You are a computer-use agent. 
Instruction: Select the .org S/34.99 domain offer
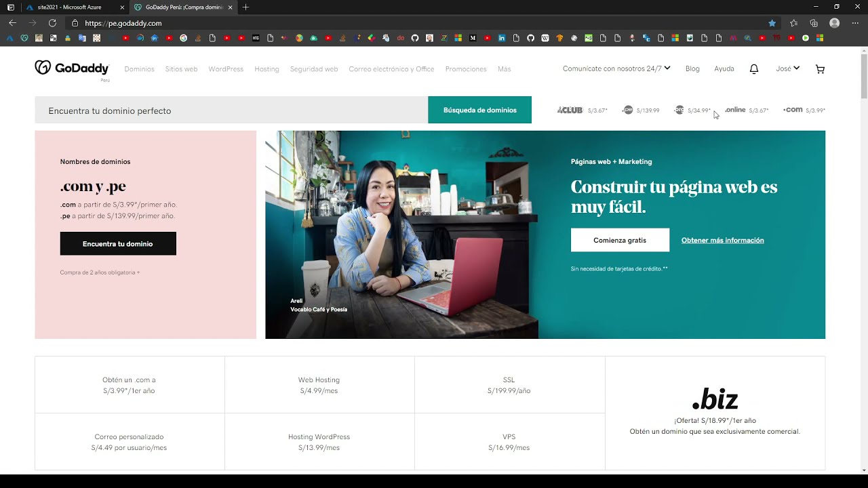692,110
